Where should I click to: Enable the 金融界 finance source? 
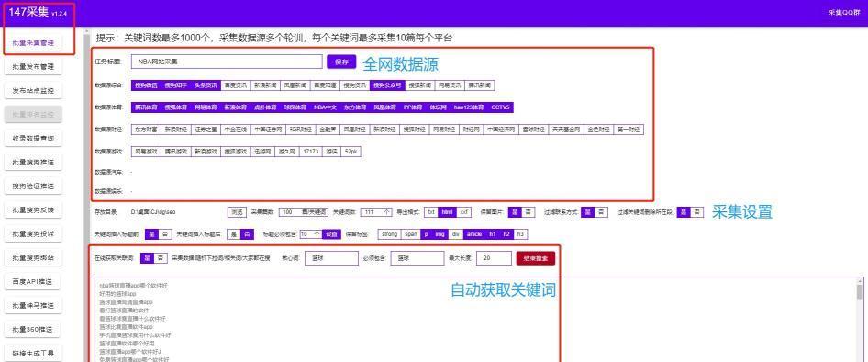pos(328,130)
